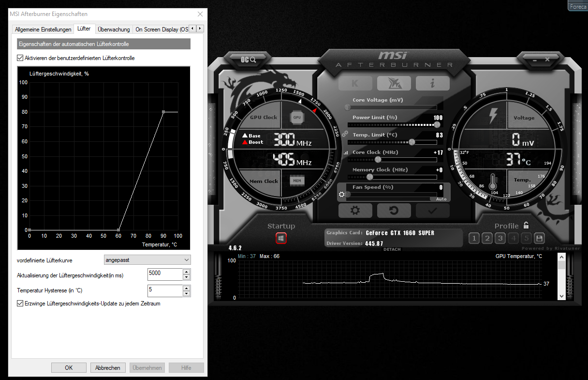Image resolution: width=588 pixels, height=380 pixels.
Task: Save profile with the floppy disk icon
Action: pos(540,238)
